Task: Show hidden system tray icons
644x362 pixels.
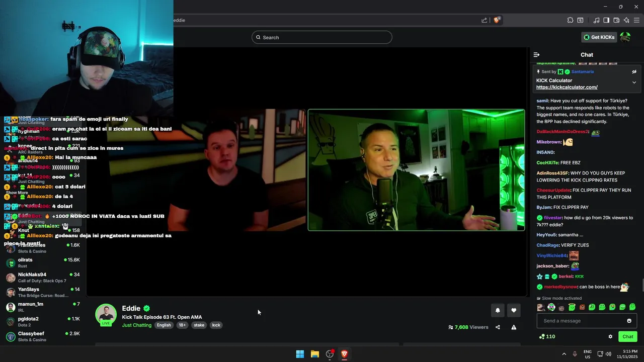Action: [x=564, y=354]
